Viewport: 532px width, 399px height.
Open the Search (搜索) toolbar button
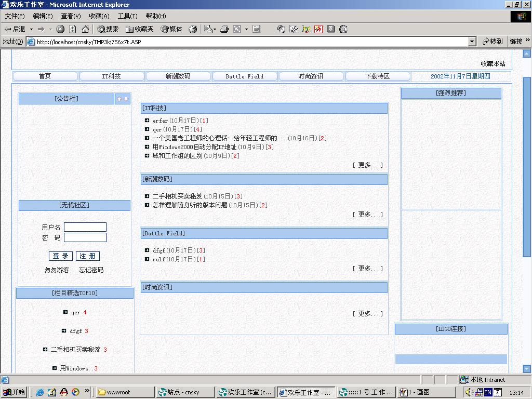(x=108, y=29)
